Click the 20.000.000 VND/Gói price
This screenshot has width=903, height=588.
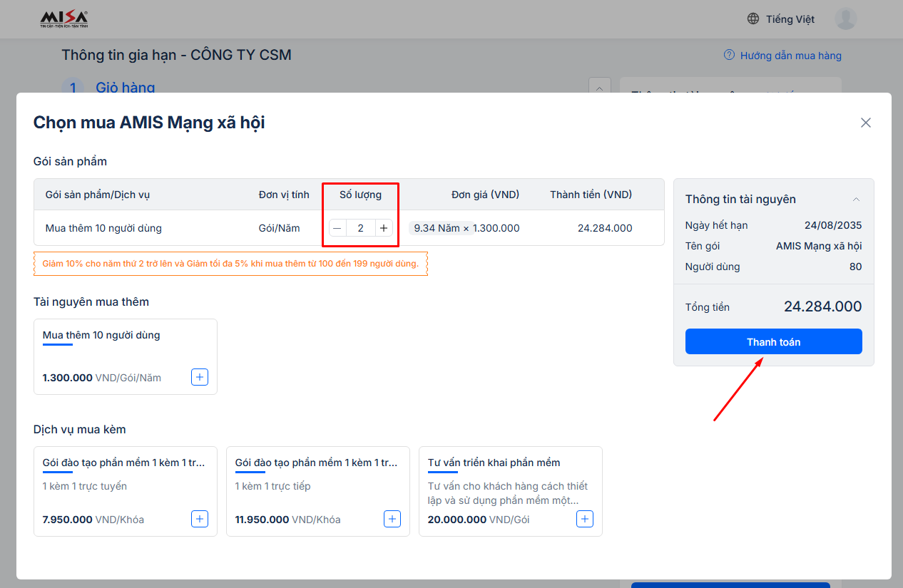pos(479,520)
